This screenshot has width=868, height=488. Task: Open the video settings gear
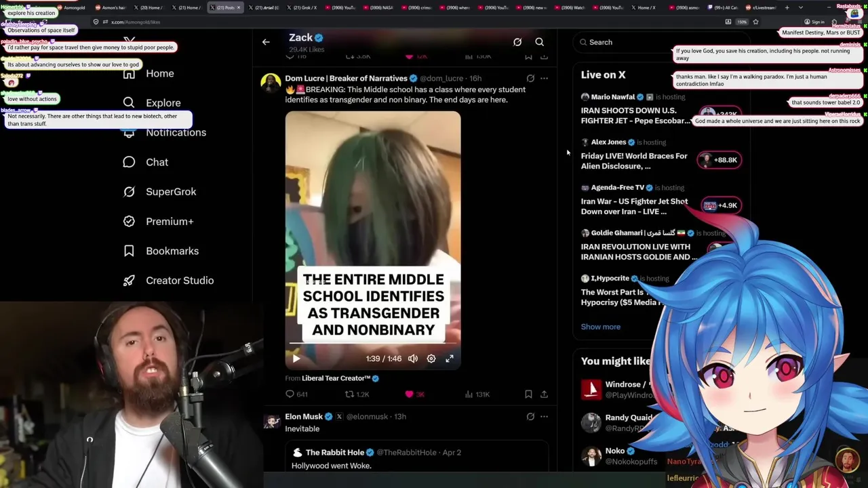coord(431,359)
